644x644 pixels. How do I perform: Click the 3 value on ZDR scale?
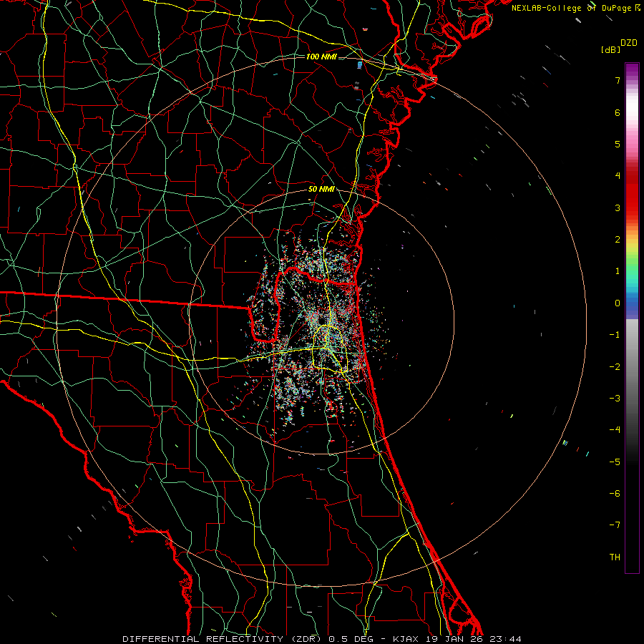pyautogui.click(x=618, y=208)
